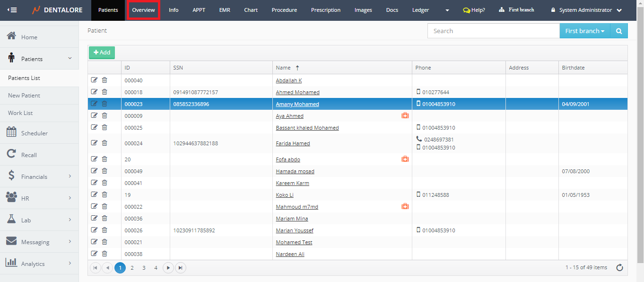Image resolution: width=644 pixels, height=282 pixels.
Task: Click the search magnifier button
Action: pyautogui.click(x=618, y=31)
